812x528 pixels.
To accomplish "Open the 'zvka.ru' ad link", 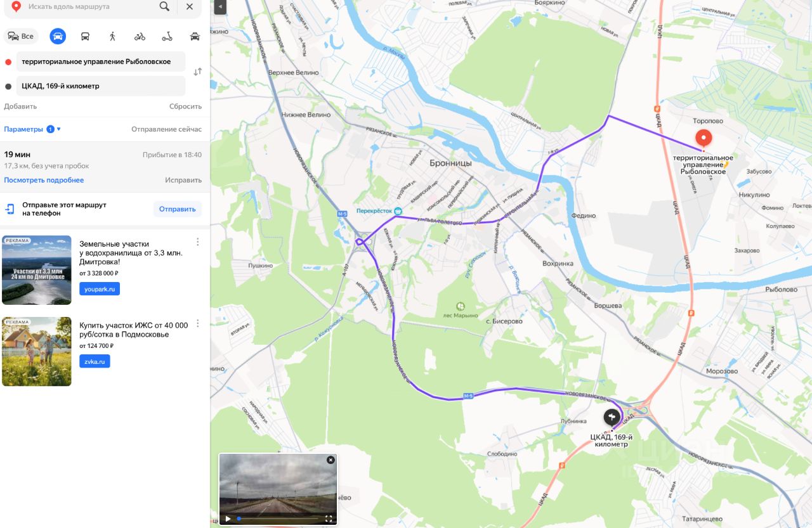I will [x=95, y=361].
